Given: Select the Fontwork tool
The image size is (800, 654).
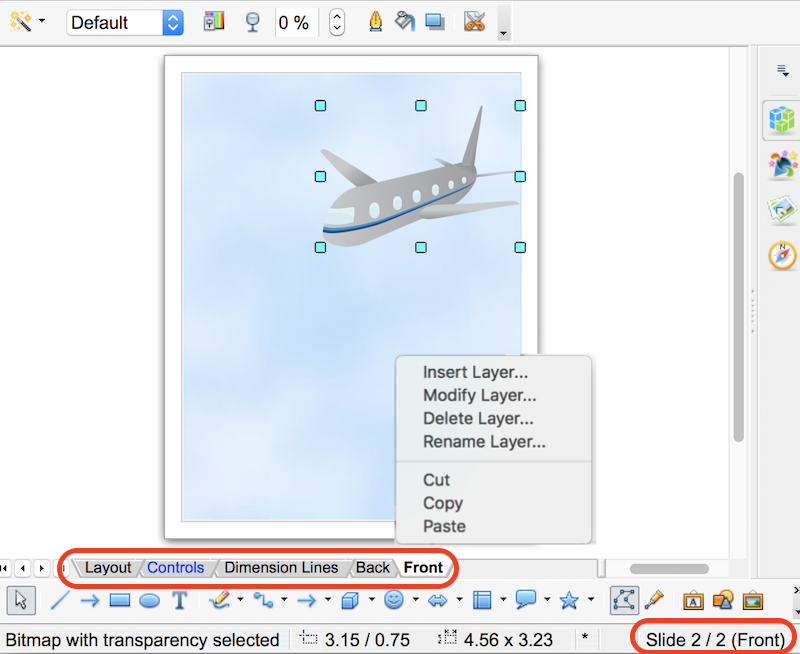Looking at the screenshot, I should tap(693, 601).
